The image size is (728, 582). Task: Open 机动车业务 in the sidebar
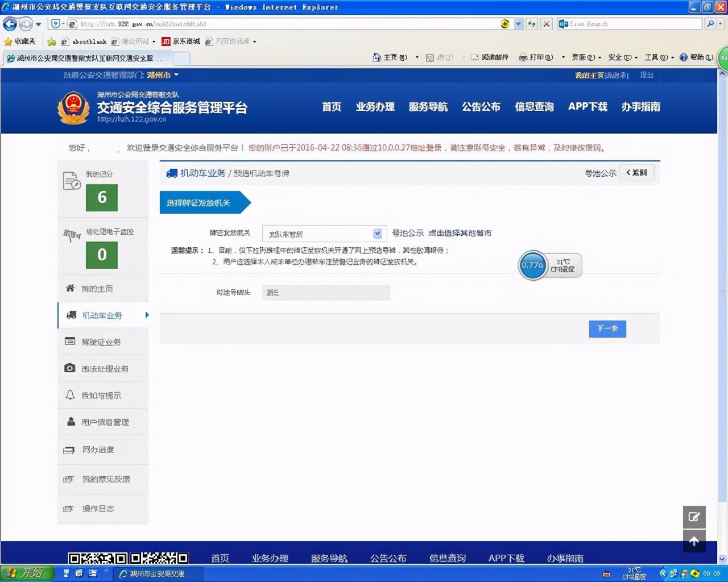[103, 315]
